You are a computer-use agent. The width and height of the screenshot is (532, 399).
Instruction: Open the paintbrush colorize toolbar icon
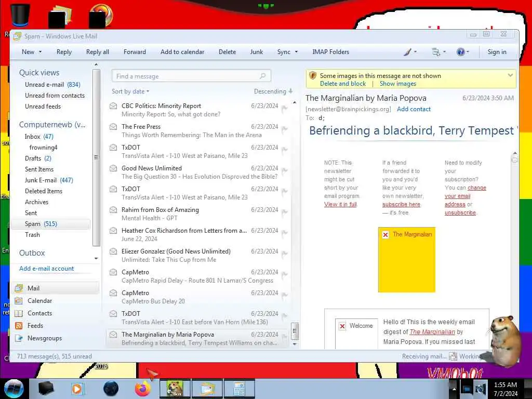[x=407, y=52]
